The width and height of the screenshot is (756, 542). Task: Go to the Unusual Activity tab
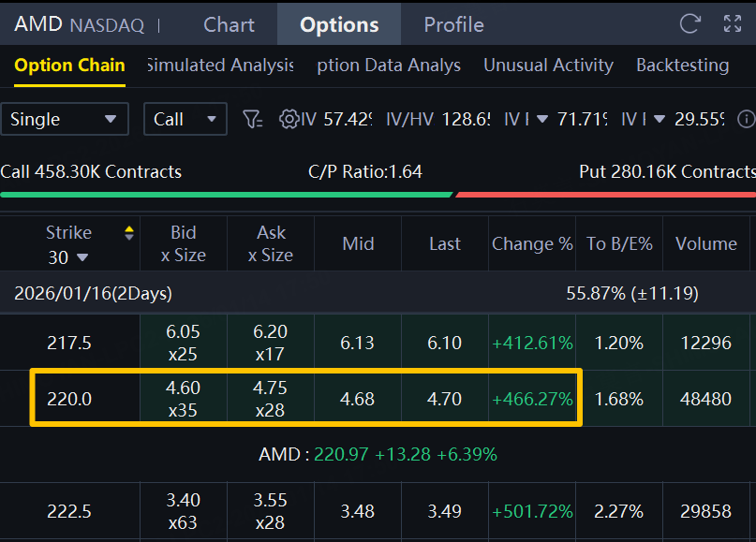pyautogui.click(x=548, y=66)
